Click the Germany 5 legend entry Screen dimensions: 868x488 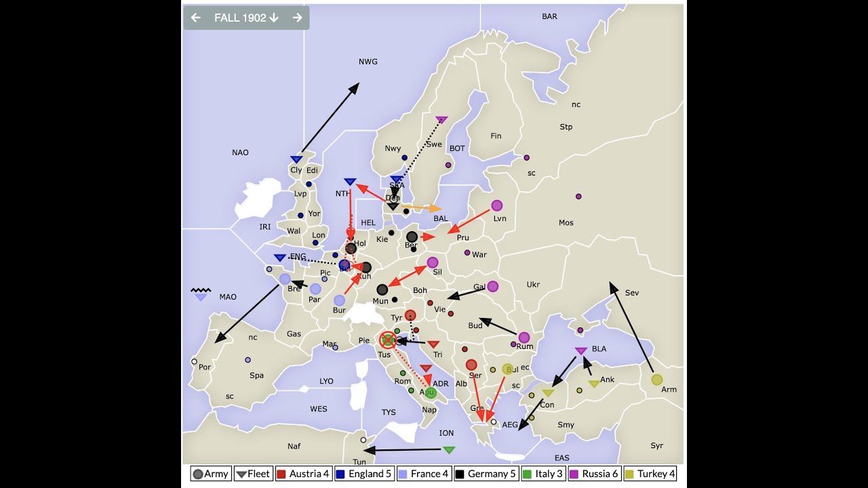click(486, 474)
